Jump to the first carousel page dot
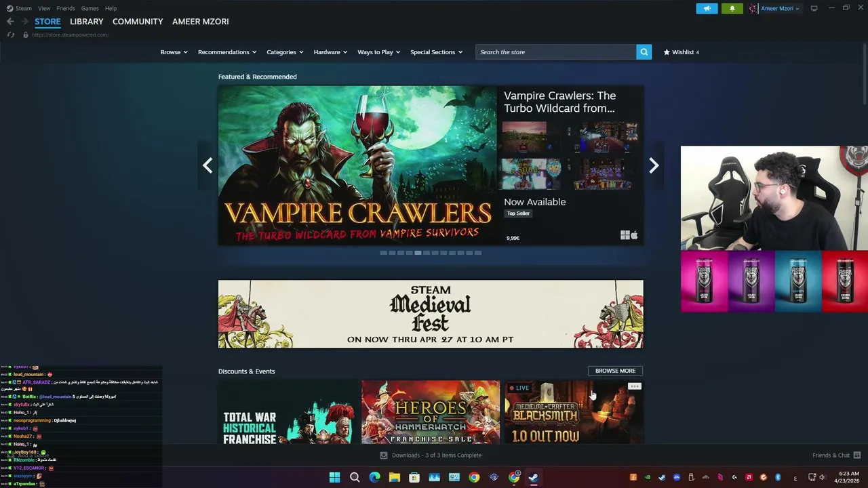868x488 pixels. coord(383,253)
